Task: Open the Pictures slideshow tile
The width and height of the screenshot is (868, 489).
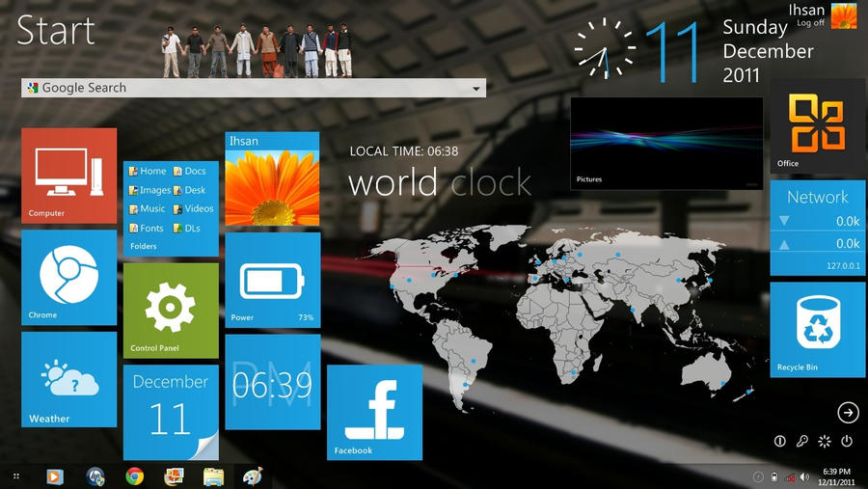Action: 666,144
